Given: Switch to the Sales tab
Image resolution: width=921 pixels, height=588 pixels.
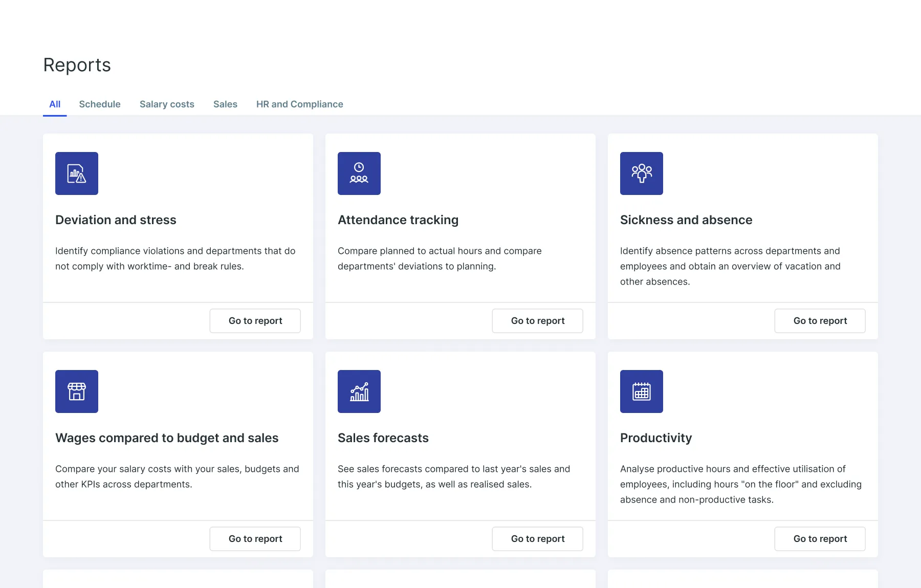Looking at the screenshot, I should tap(225, 104).
